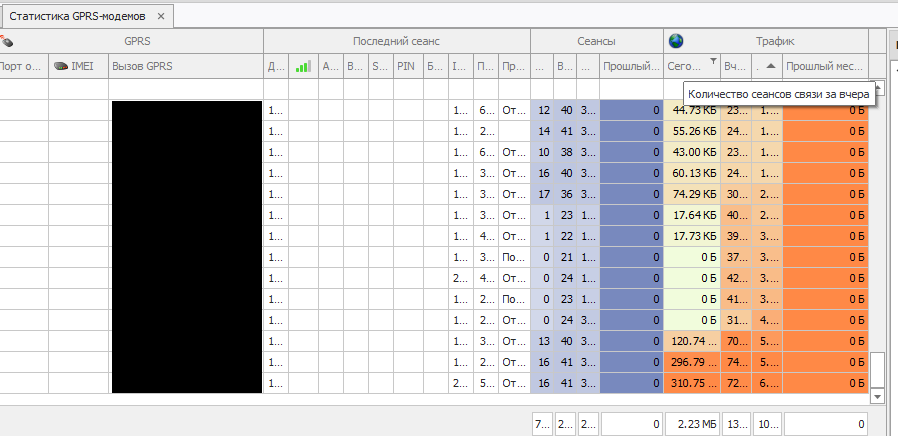898x436 pixels.
Task: Click the Прошлый мес... column header
Action: 826,66
